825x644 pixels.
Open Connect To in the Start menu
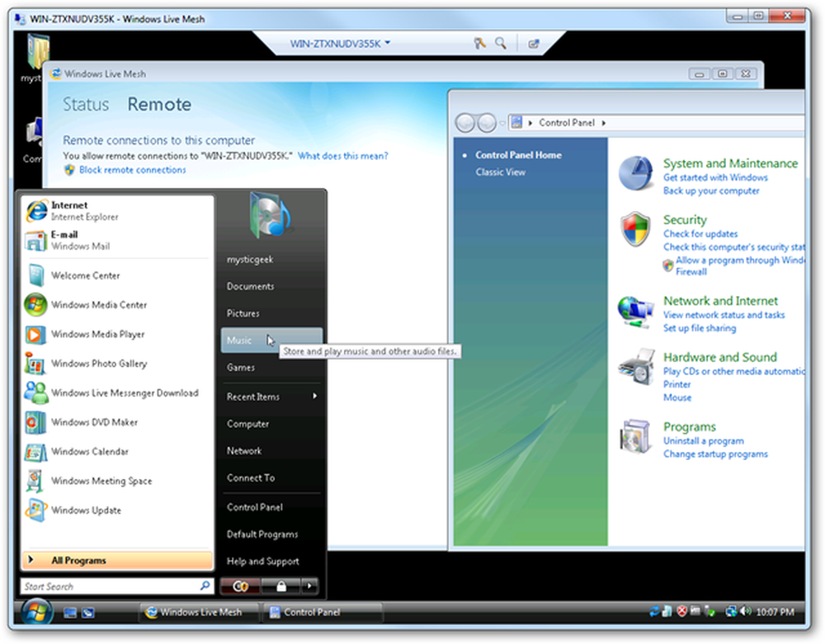[271, 478]
